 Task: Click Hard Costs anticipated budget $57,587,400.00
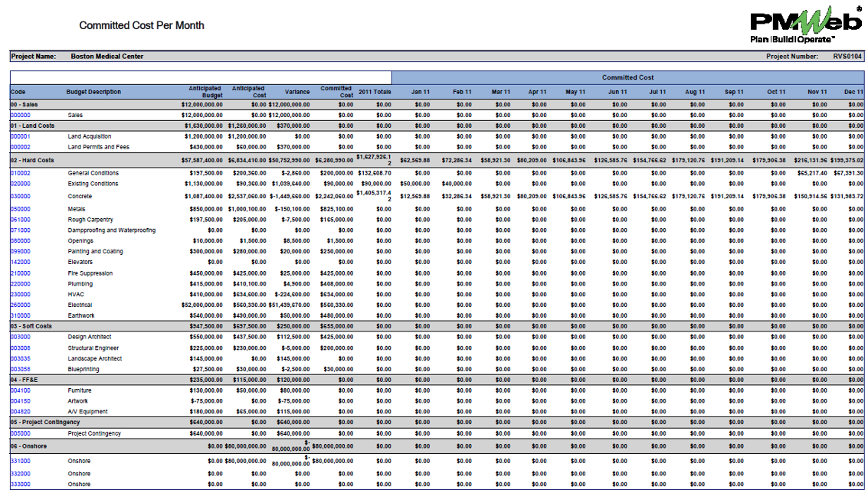[x=202, y=161]
